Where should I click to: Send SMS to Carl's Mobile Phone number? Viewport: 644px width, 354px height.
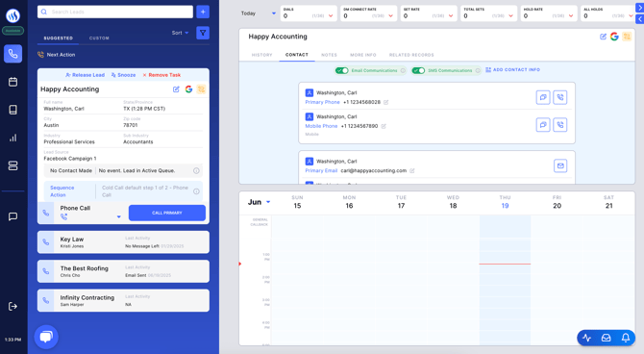[x=543, y=125]
